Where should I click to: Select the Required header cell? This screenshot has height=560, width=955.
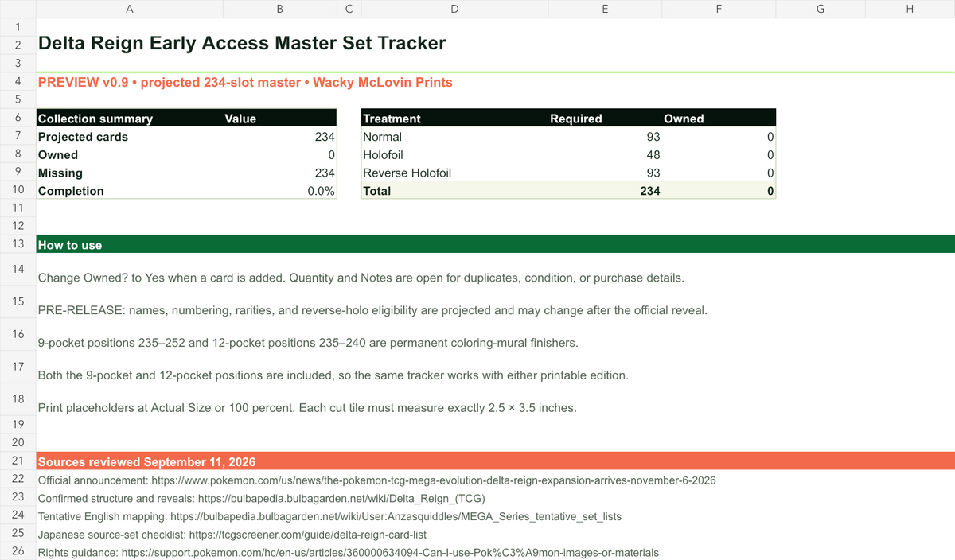click(605, 119)
